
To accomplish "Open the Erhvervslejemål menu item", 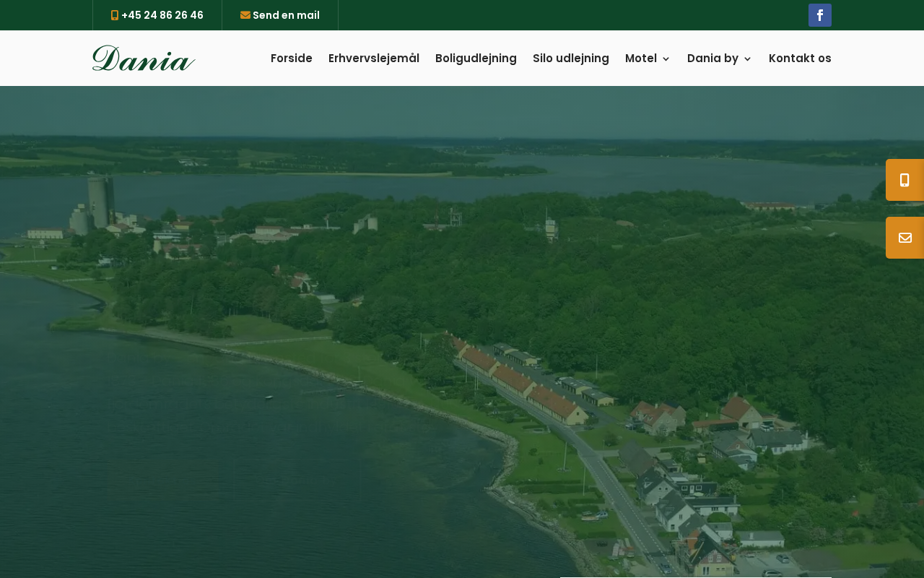I will tap(374, 59).
